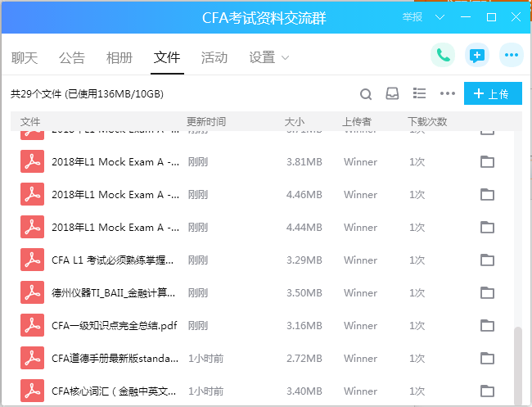Select file 德州仪器TI_BAII_金融计算…
The height and width of the screenshot is (407, 532).
tap(113, 293)
